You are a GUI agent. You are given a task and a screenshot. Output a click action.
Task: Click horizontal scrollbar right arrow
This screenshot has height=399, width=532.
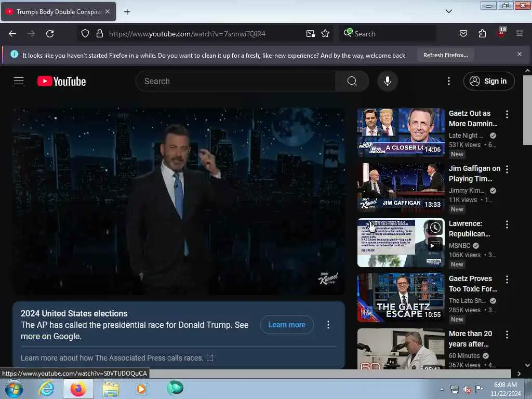[x=519, y=374]
